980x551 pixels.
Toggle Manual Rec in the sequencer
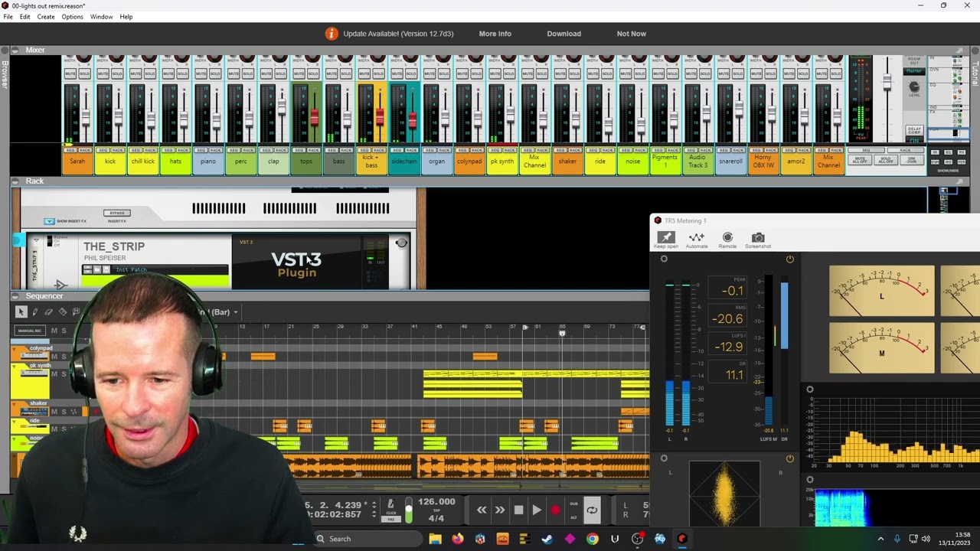point(29,331)
